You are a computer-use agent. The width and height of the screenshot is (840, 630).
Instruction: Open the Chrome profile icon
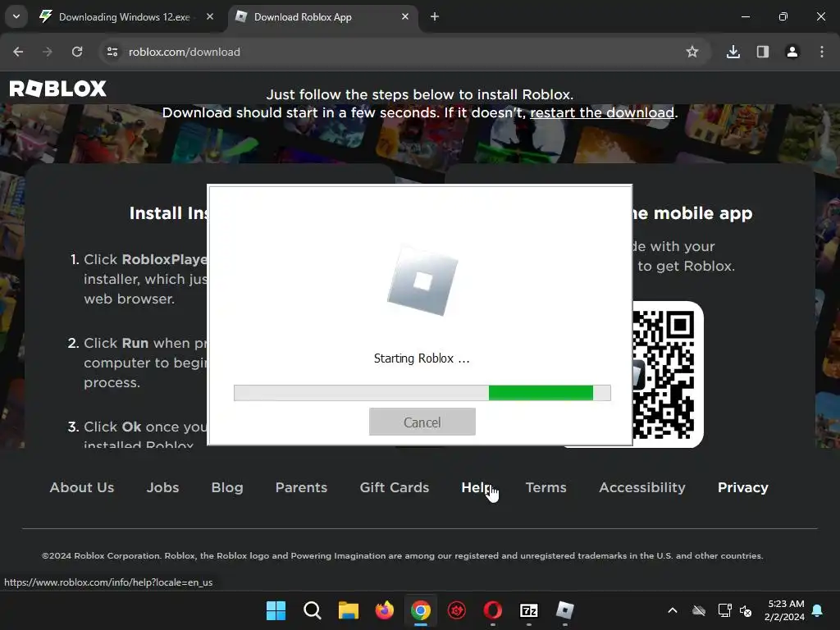point(792,52)
